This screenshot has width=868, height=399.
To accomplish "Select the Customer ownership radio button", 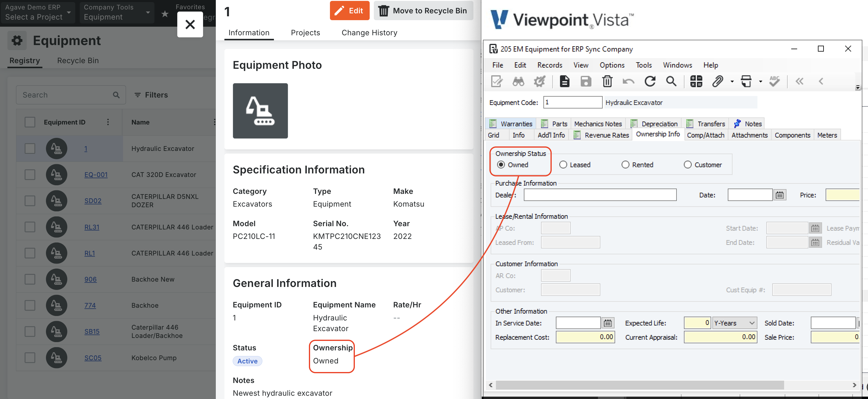I will [687, 165].
